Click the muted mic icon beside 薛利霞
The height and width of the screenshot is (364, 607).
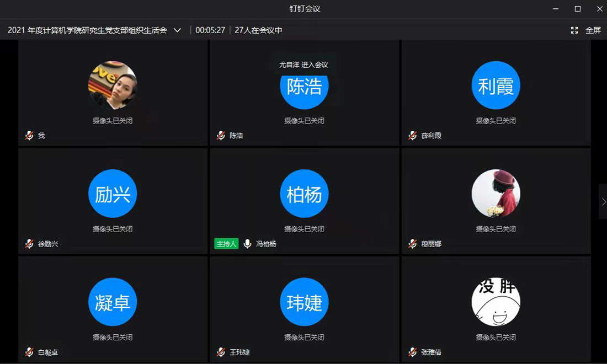click(412, 136)
